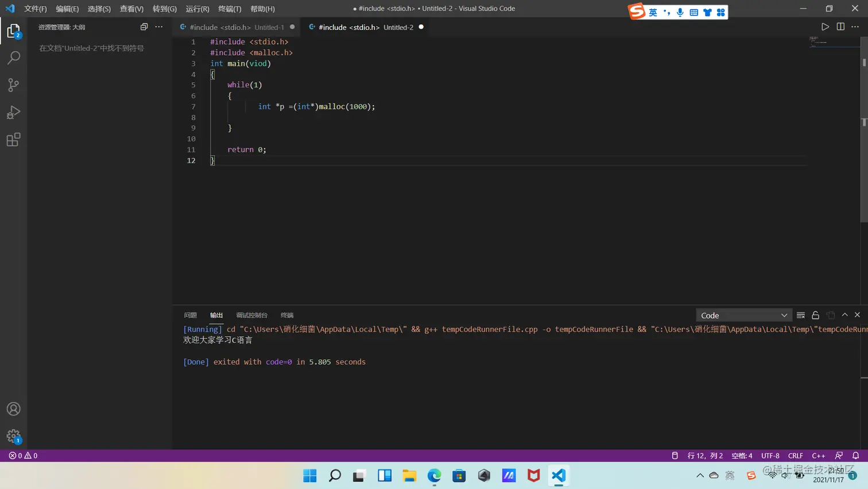
Task: Open sidebar more actions ellipsis
Action: [159, 27]
